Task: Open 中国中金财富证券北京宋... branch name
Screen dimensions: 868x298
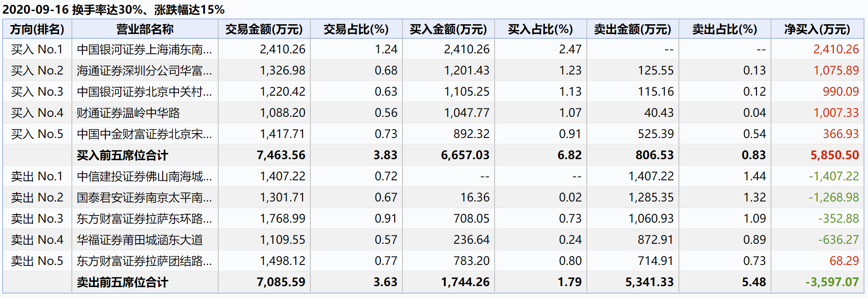Action: tap(145, 134)
